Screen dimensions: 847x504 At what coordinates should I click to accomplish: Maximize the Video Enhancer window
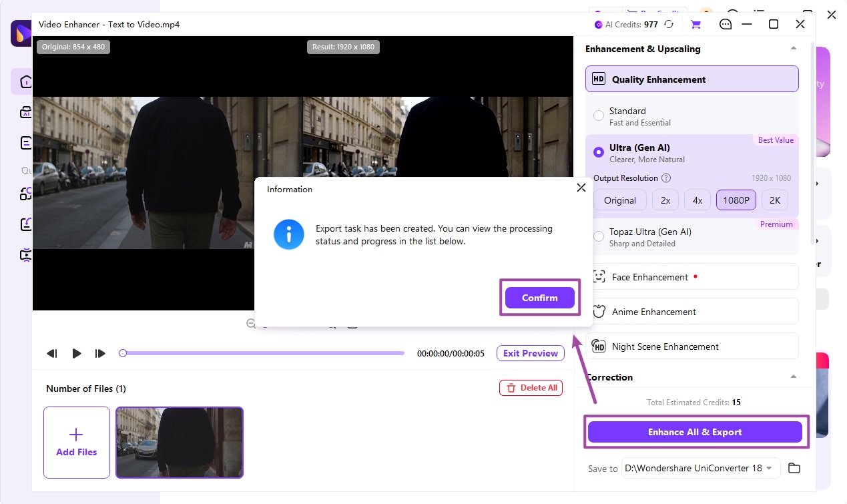click(774, 24)
